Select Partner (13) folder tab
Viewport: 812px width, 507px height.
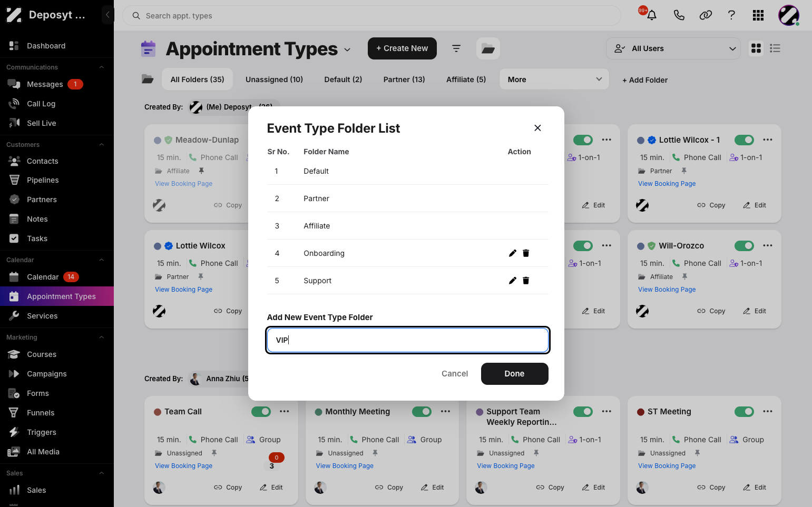[404, 79]
